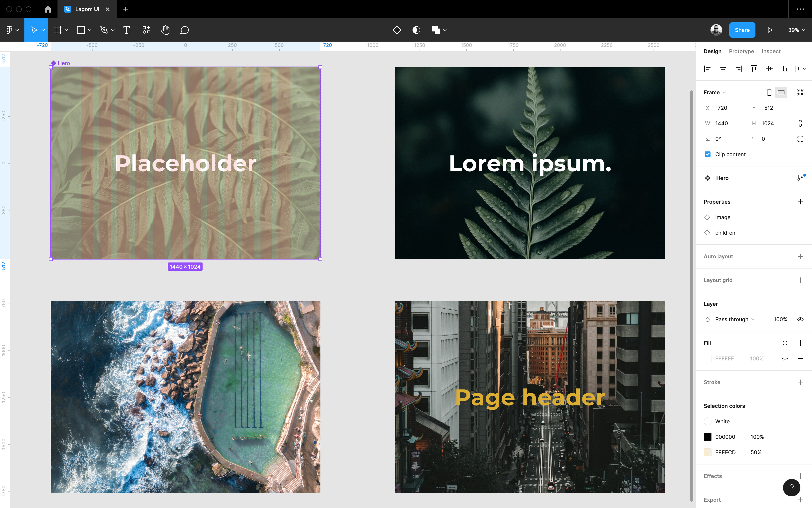Image resolution: width=812 pixels, height=508 pixels.
Task: Click the Edit component icon in toolbar
Action: [x=397, y=30]
